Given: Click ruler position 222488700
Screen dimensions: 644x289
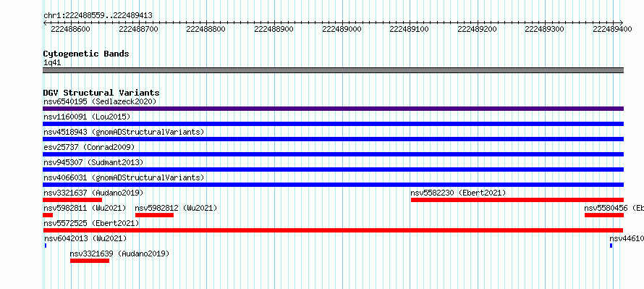Looking at the screenshot, I should (138, 29).
